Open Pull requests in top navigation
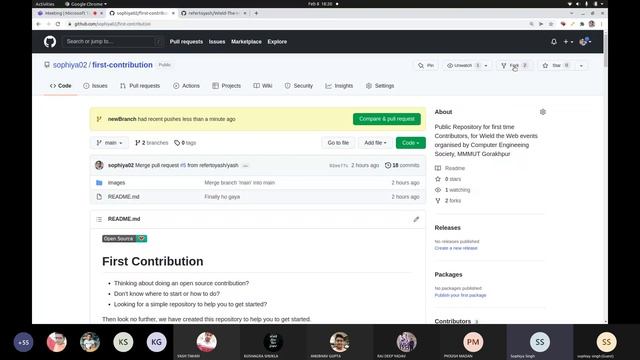 click(186, 42)
